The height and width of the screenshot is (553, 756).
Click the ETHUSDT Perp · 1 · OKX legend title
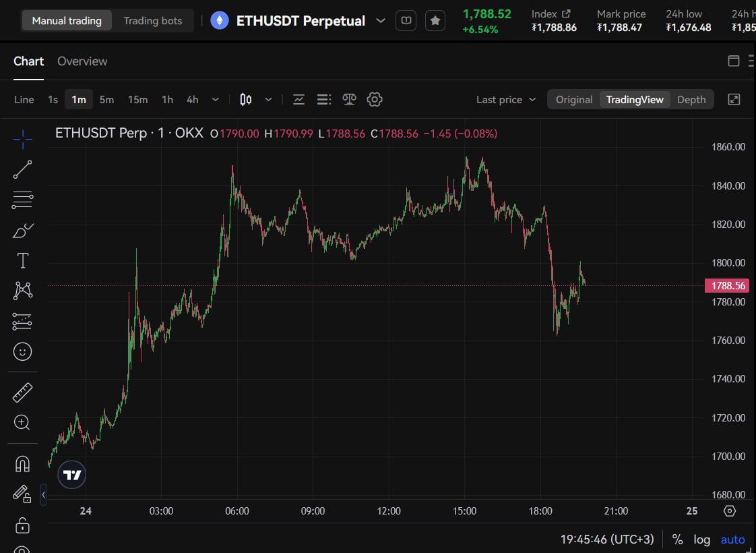point(129,133)
